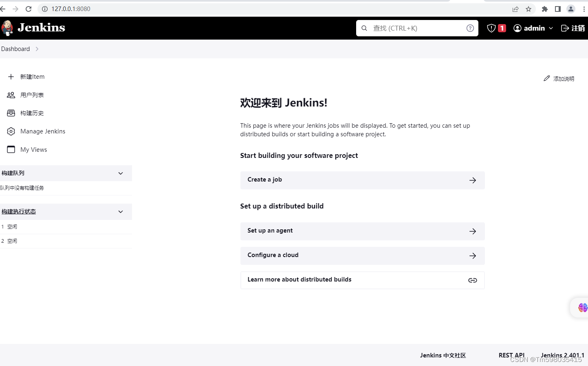Click the floating brain assistant icon
588x366 pixels.
582,308
